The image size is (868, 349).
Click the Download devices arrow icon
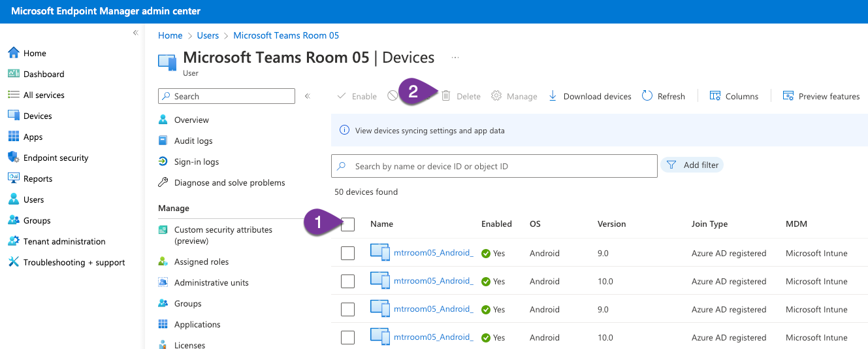[x=553, y=96]
